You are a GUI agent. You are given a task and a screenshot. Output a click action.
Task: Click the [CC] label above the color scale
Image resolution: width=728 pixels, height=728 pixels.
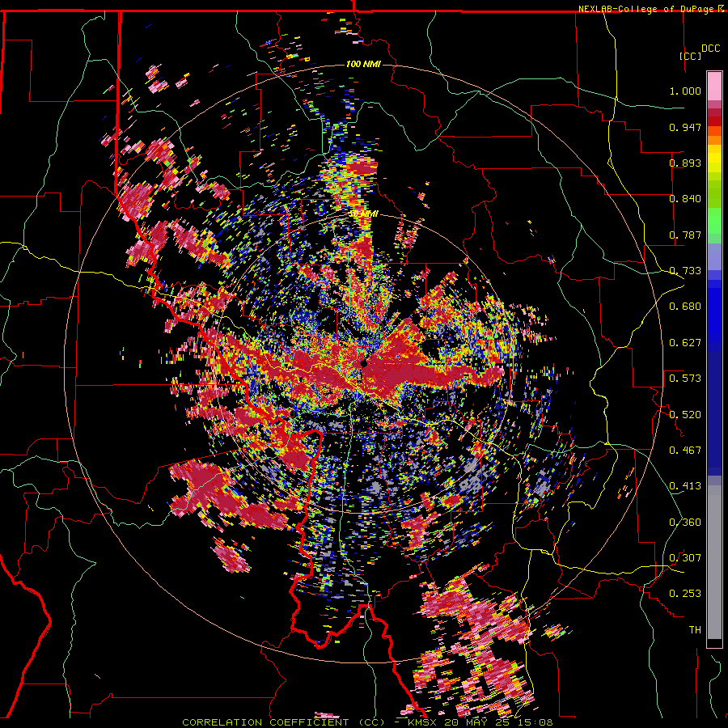point(690,56)
